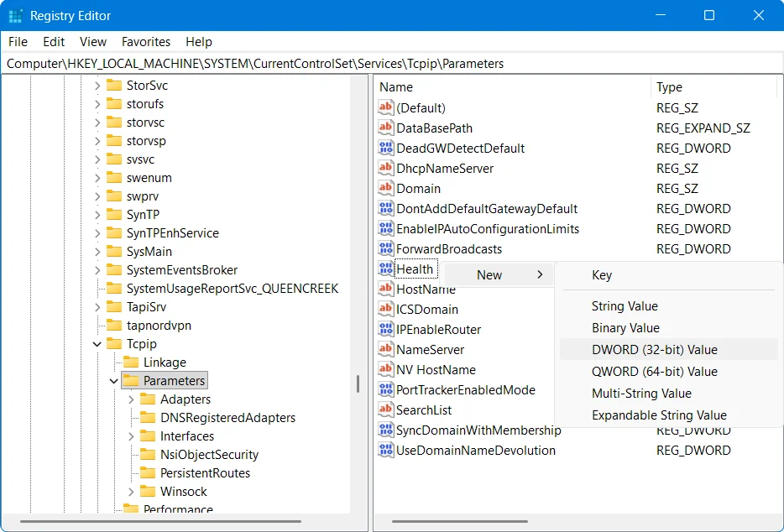
Task: Open the File menu
Action: pyautogui.click(x=18, y=42)
